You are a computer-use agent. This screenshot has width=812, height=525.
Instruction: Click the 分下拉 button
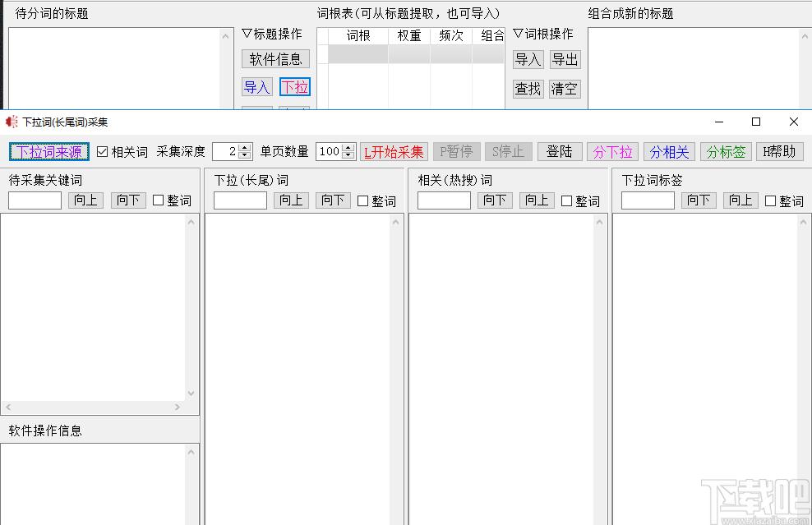click(612, 152)
